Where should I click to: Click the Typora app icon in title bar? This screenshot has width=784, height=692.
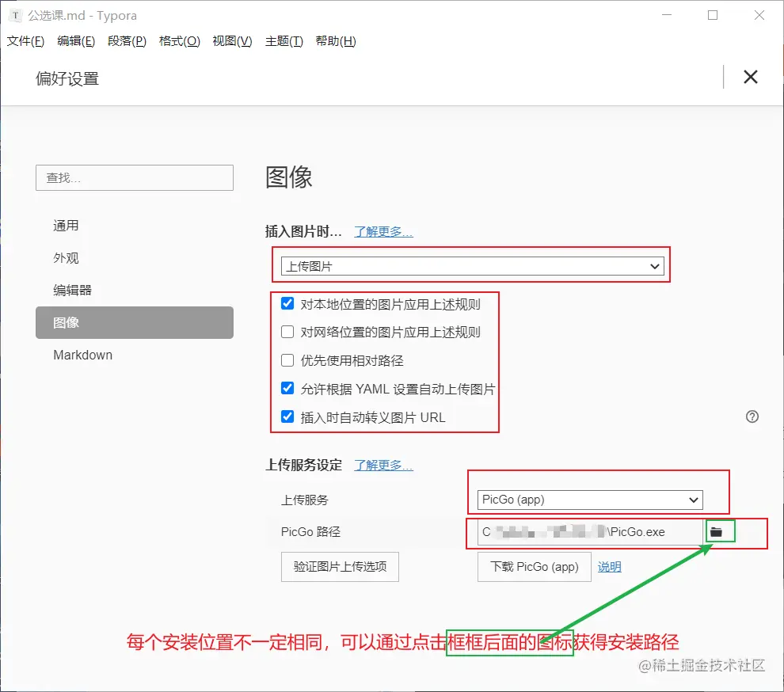16,16
